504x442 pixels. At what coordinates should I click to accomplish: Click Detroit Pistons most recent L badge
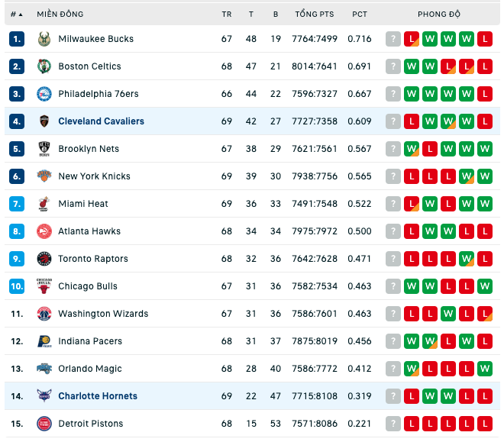point(412,424)
